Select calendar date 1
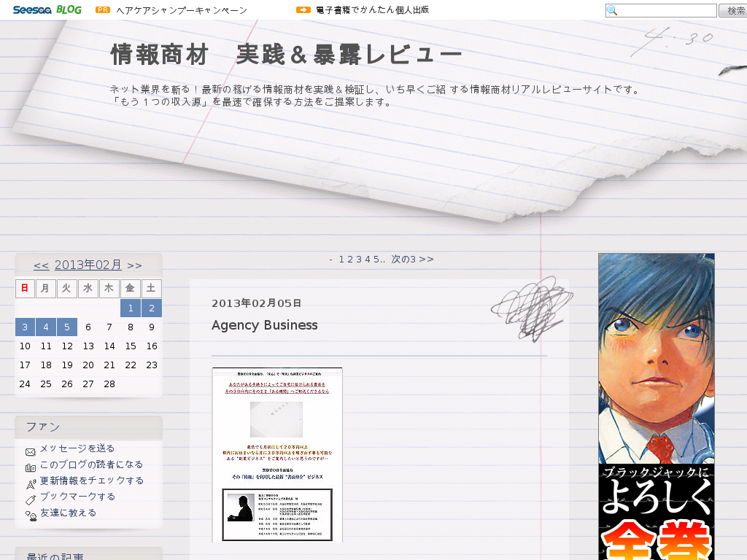747x560 pixels. tap(131, 308)
